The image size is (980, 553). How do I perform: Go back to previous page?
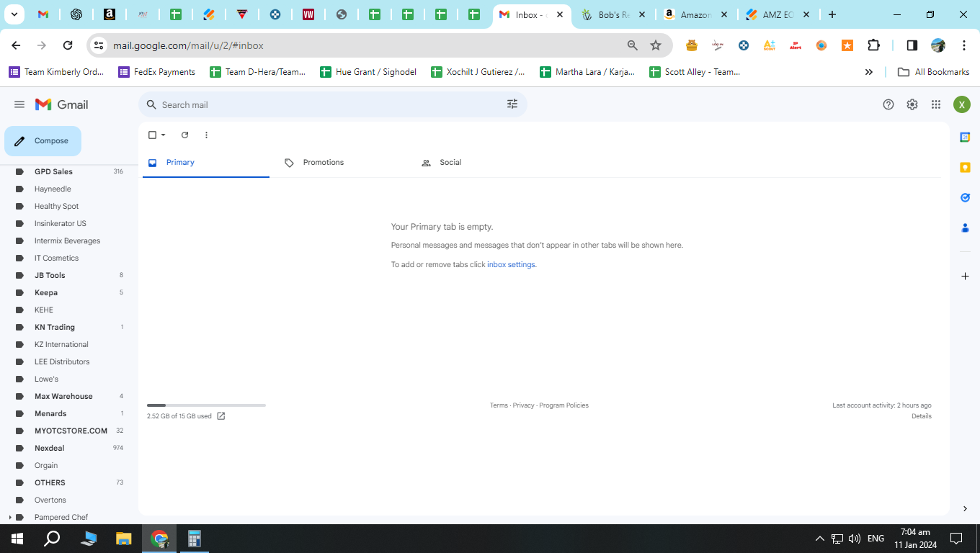(x=16, y=45)
